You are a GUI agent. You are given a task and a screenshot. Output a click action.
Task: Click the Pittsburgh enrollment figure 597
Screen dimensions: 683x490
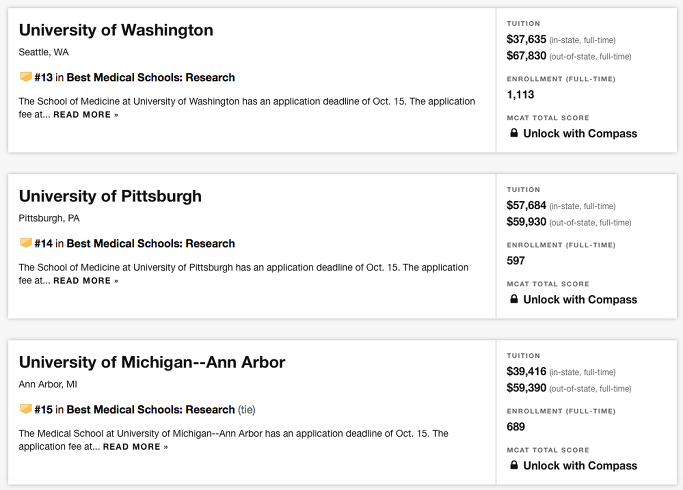tap(516, 260)
